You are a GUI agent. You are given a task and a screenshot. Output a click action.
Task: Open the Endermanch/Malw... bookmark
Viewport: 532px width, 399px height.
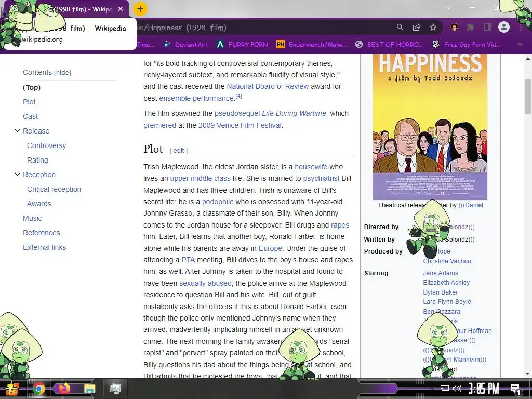pyautogui.click(x=312, y=45)
